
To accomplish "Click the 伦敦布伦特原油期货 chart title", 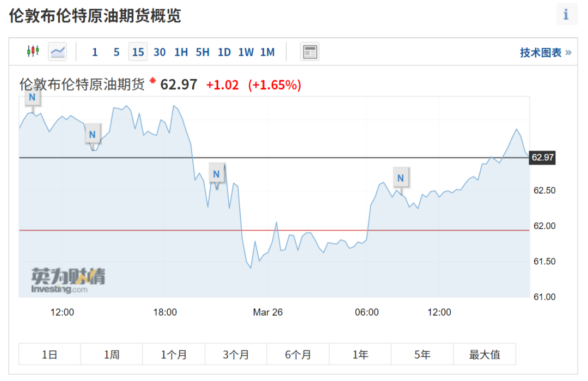I will click(x=82, y=84).
